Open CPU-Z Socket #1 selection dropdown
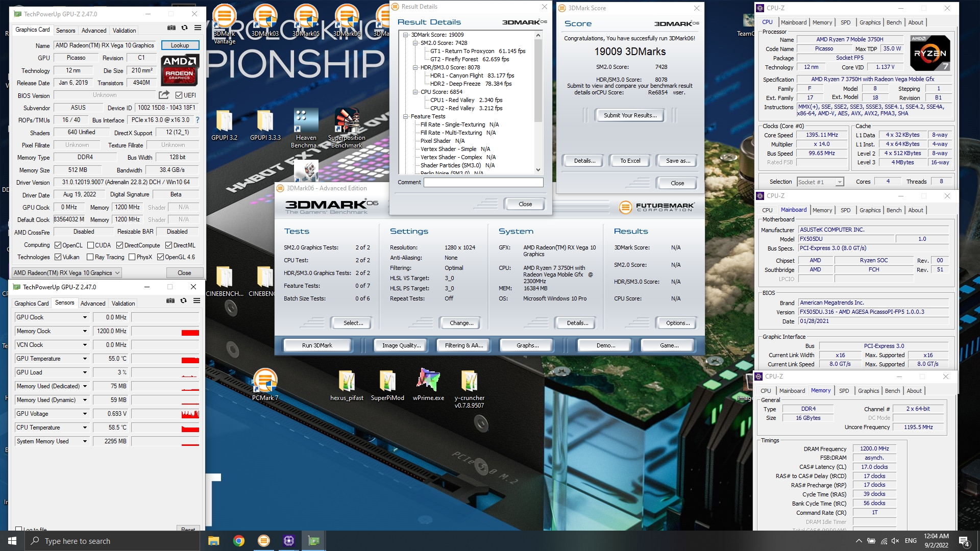The height and width of the screenshot is (551, 980). (x=820, y=182)
